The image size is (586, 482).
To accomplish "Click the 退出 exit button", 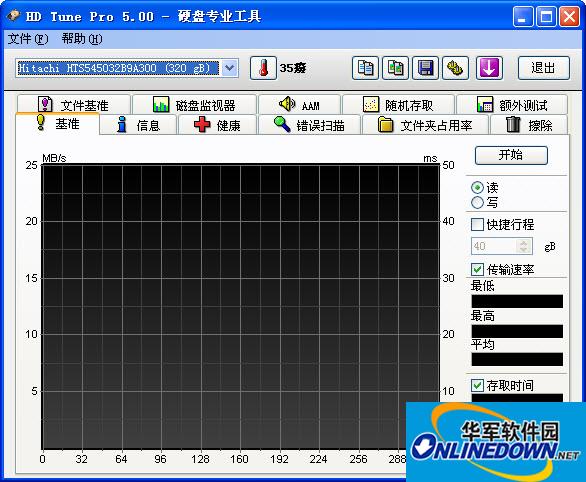I will 544,68.
